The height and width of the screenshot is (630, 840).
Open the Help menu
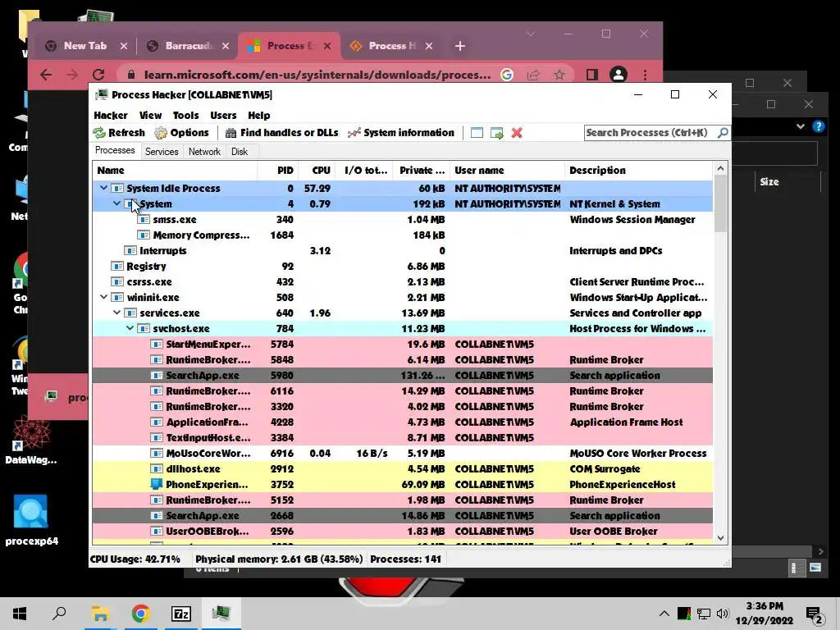pos(258,115)
